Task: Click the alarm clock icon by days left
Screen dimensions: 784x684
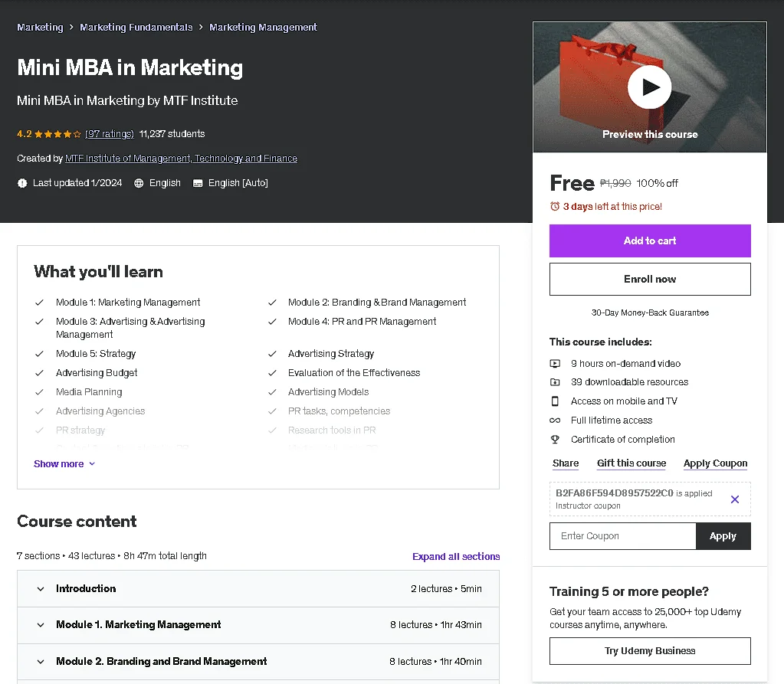Action: (x=555, y=206)
